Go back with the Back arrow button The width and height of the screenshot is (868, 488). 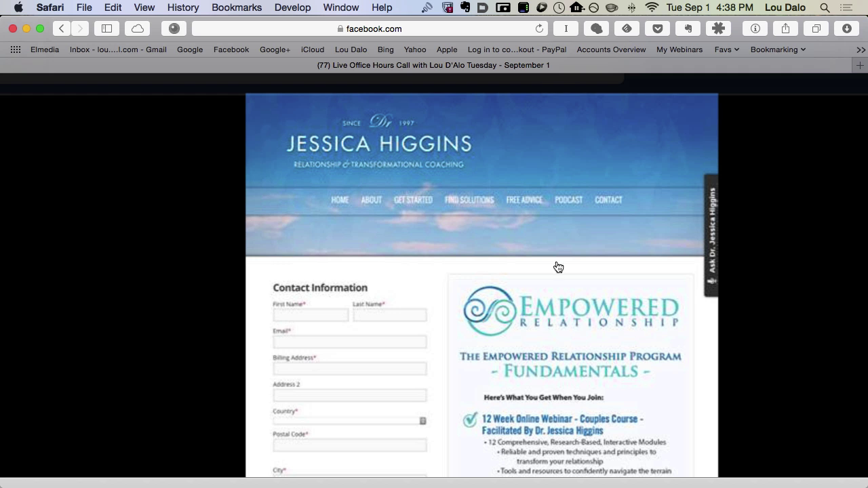[x=62, y=28]
